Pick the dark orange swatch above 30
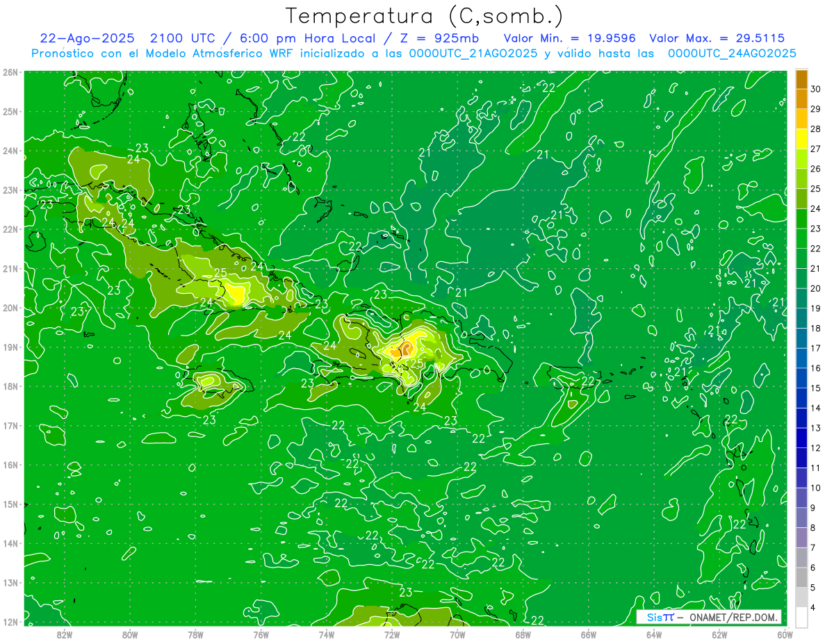 (801, 79)
